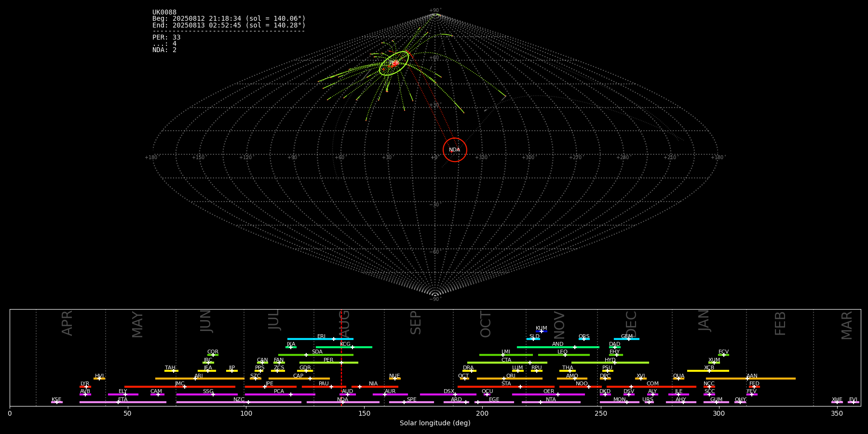Click the ETA shower label
Viewport: 868px width, 434px height.
pyautogui.click(x=123, y=400)
